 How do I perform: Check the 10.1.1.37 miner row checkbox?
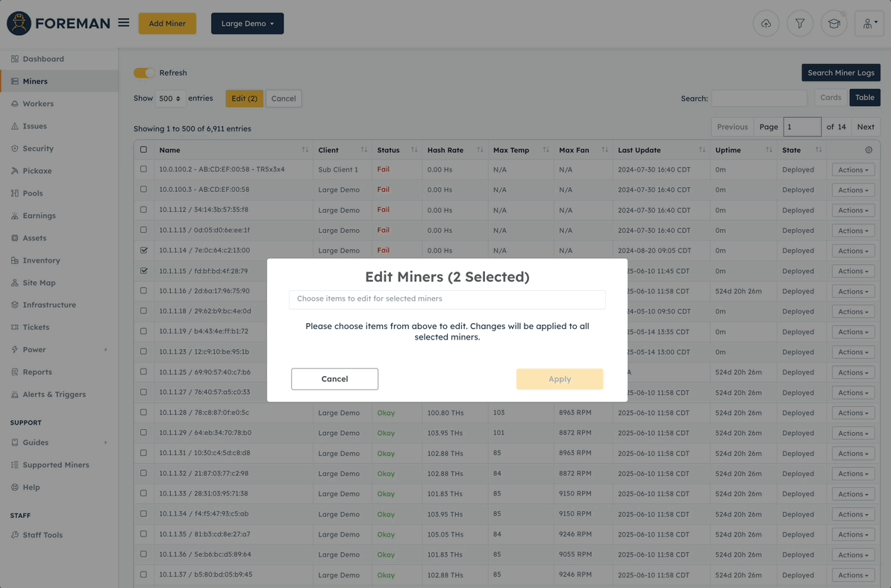click(144, 575)
